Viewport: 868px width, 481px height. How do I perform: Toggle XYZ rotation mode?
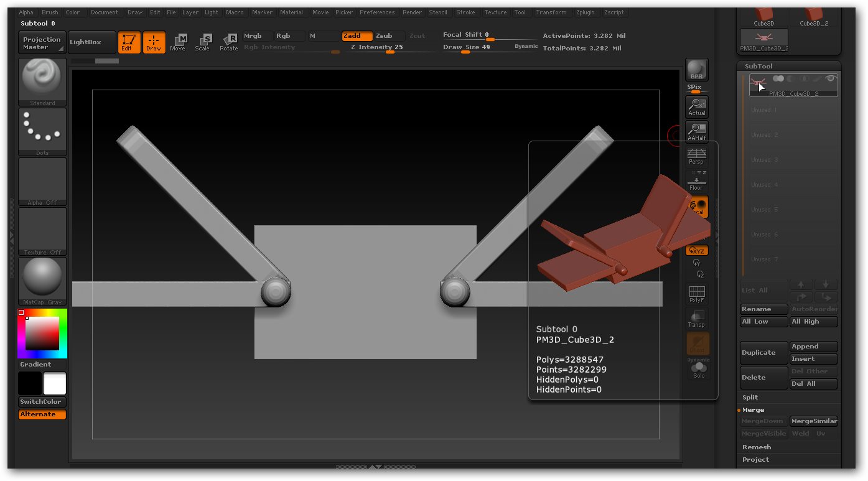click(x=697, y=250)
